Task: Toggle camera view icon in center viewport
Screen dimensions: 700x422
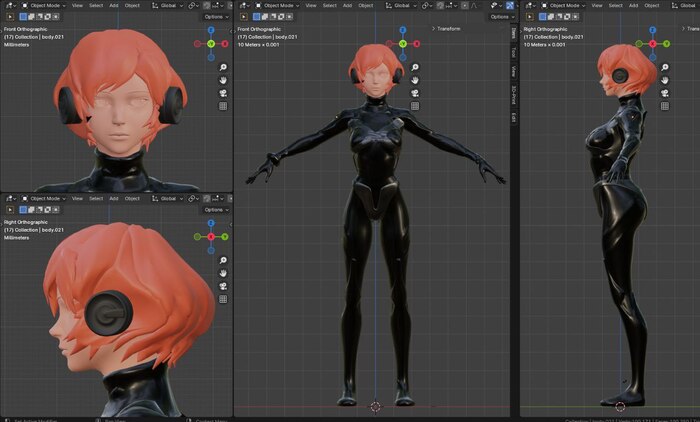Action: click(x=415, y=93)
